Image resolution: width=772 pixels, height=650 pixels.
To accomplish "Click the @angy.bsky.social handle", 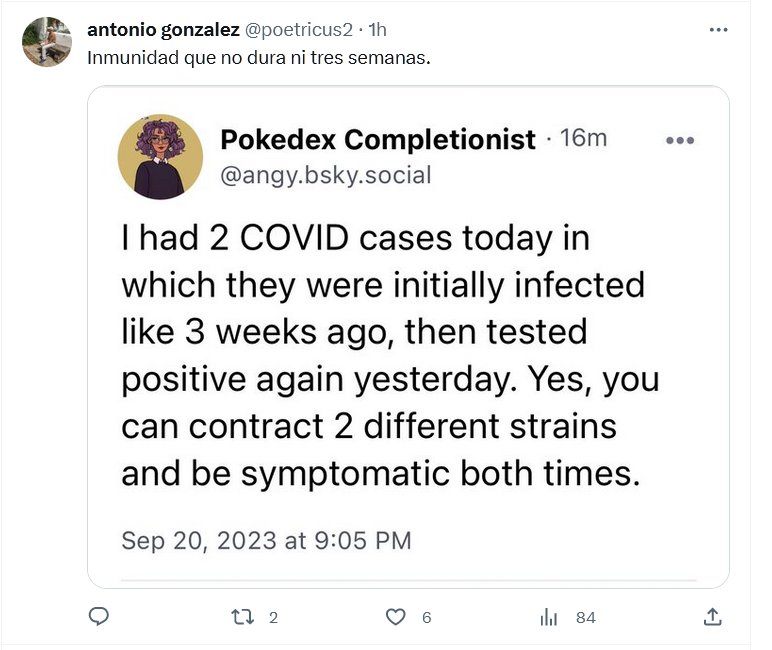I will (x=326, y=176).
